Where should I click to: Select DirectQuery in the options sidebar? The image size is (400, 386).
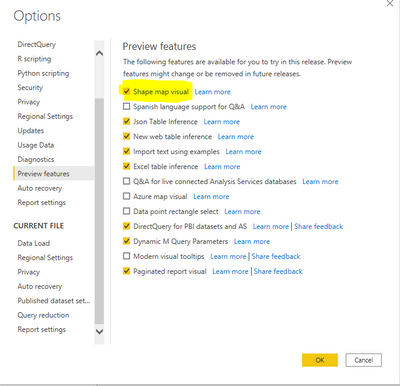[x=37, y=44]
